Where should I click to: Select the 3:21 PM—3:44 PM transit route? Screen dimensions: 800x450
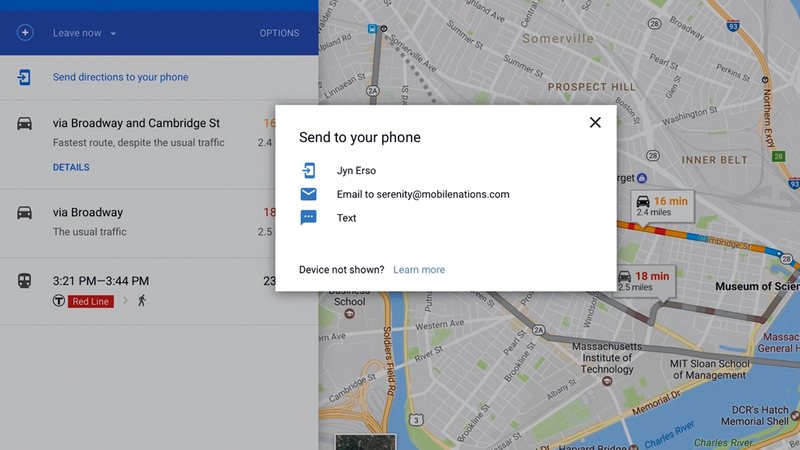101,281
